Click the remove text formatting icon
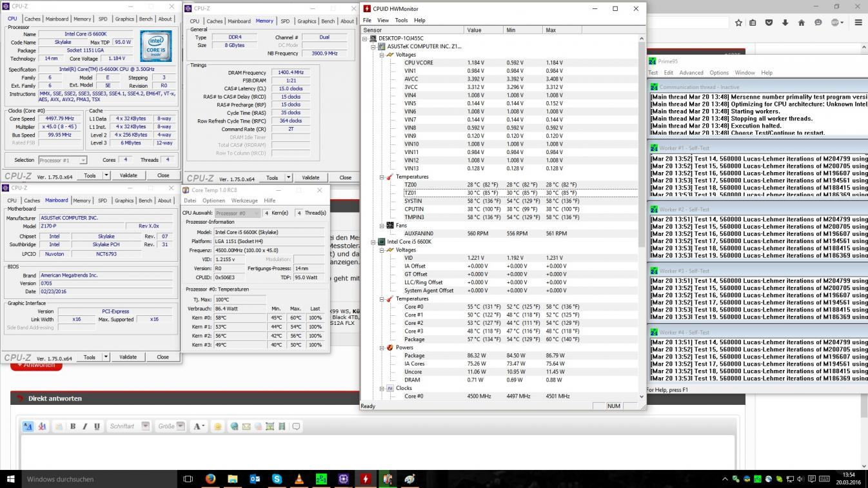868x488 pixels. [x=43, y=426]
